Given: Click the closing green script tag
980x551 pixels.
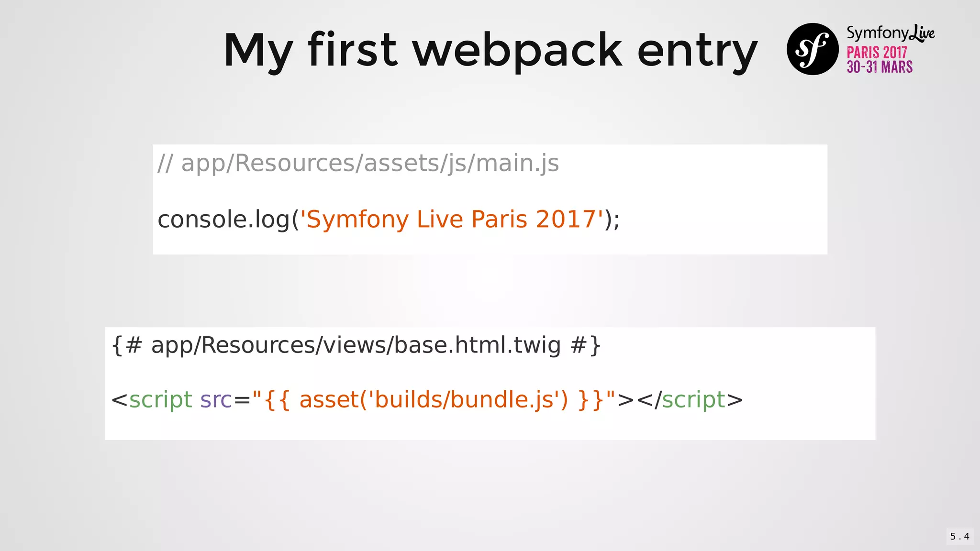Looking at the screenshot, I should point(693,400).
